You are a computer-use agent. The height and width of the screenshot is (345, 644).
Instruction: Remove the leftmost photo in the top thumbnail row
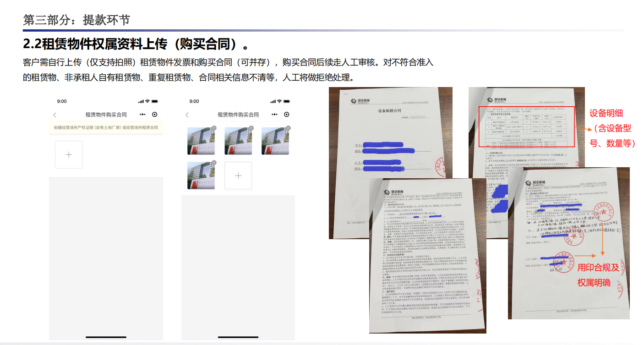[213, 128]
